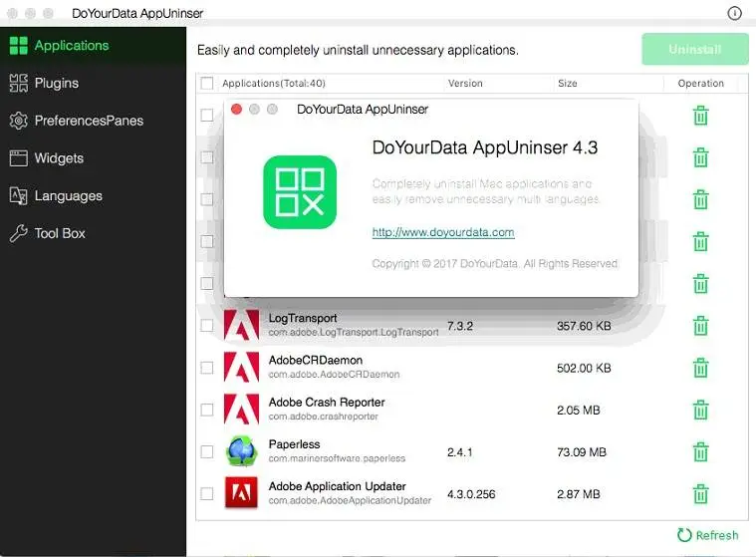Viewport: 756px width, 557px height.
Task: Check the Paperless checkbox
Action: 207,451
